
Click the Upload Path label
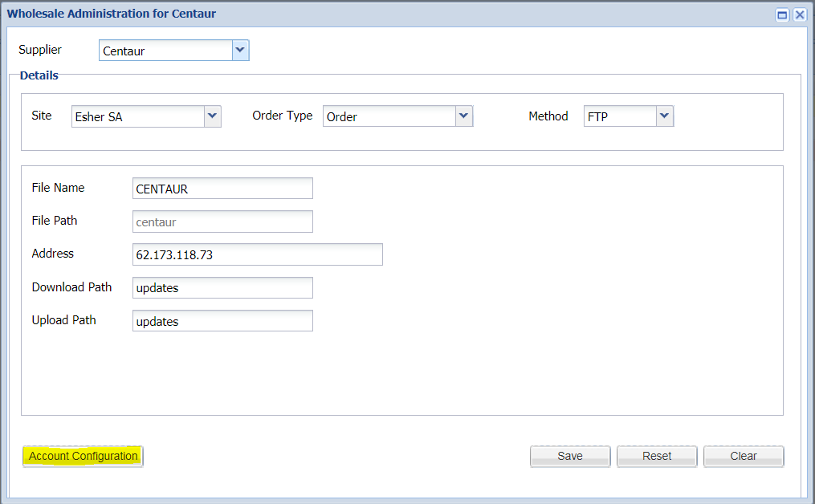click(64, 320)
